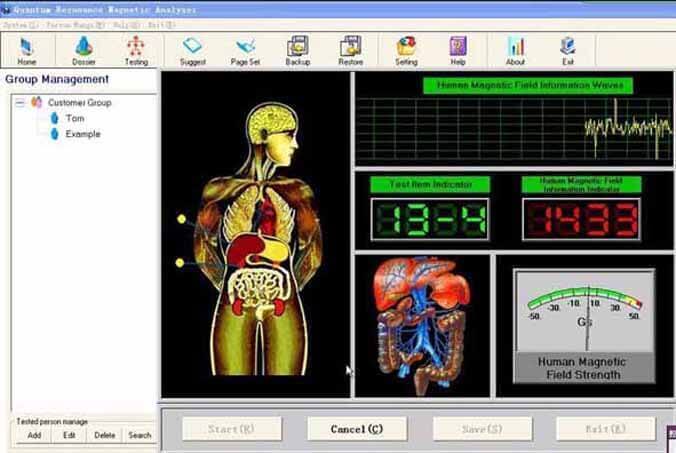Open the Dossier toolbar icon
This screenshot has height=453, width=676.
pyautogui.click(x=83, y=50)
